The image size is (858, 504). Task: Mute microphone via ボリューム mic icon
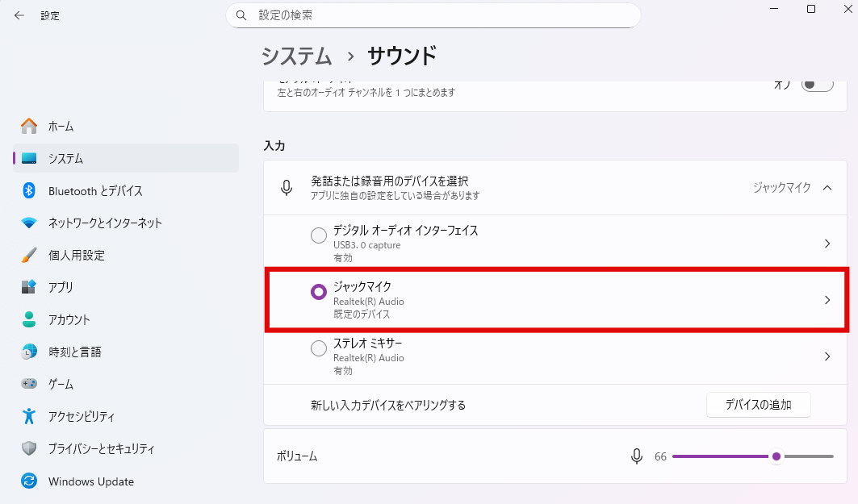pyautogui.click(x=637, y=456)
